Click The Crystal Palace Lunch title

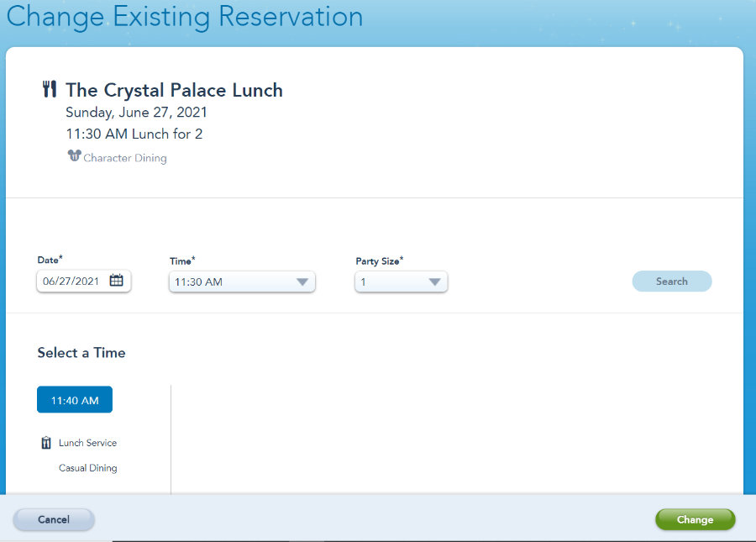coord(174,91)
